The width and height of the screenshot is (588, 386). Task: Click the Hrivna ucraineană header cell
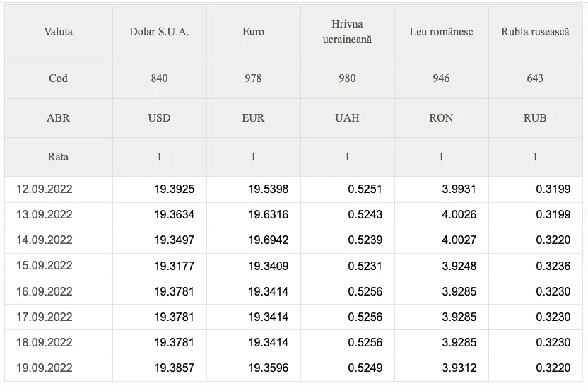pyautogui.click(x=348, y=32)
